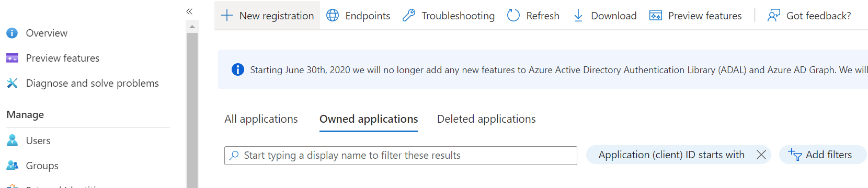This screenshot has height=188, width=868.
Task: Collapse the sidebar with the double chevron
Action: [x=189, y=11]
